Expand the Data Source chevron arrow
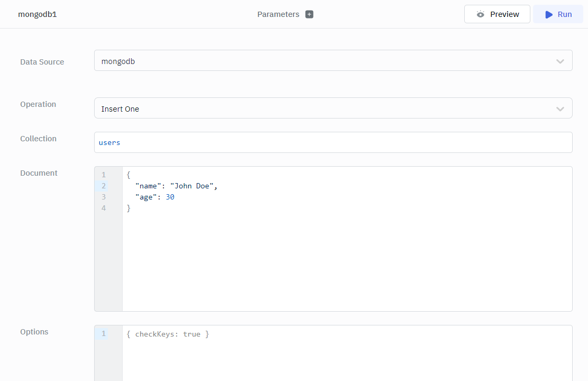The height and width of the screenshot is (381, 588). click(560, 61)
